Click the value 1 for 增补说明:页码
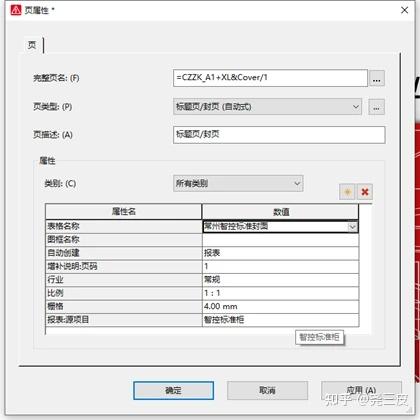Image resolution: width=420 pixels, height=420 pixels. [x=281, y=267]
